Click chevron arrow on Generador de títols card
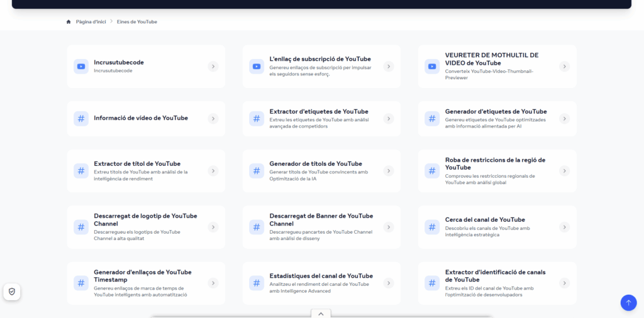The height and width of the screenshot is (318, 644). click(x=389, y=171)
